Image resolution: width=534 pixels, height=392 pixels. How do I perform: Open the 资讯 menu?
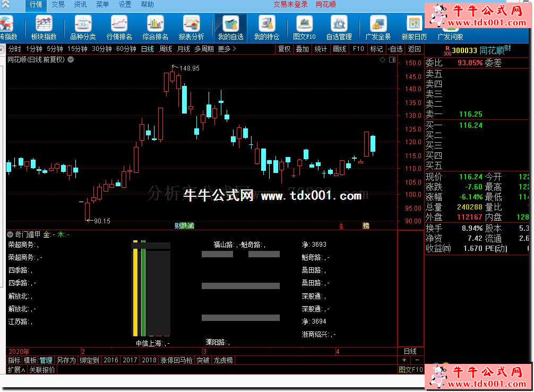(80, 4)
